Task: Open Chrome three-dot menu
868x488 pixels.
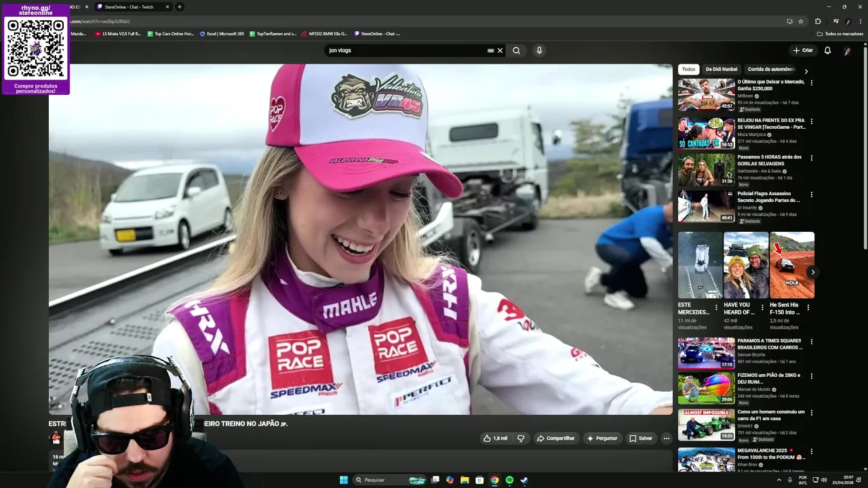Action: tap(861, 21)
